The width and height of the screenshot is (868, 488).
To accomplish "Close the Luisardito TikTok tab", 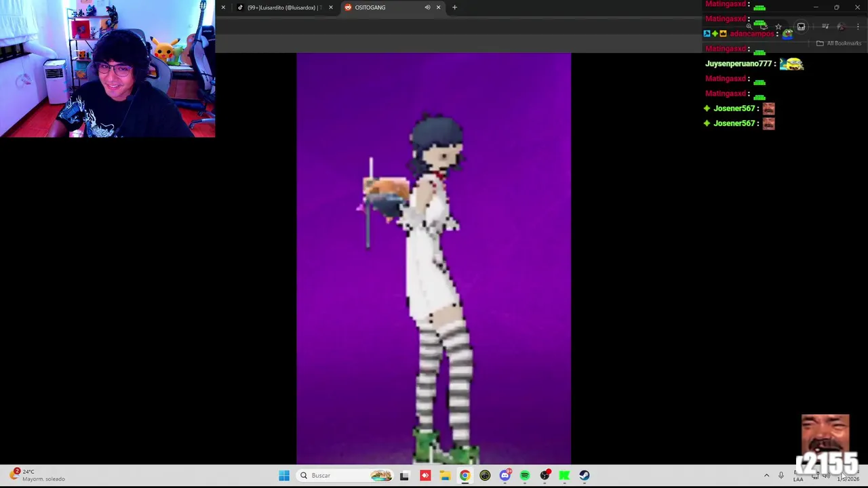I will click(331, 7).
